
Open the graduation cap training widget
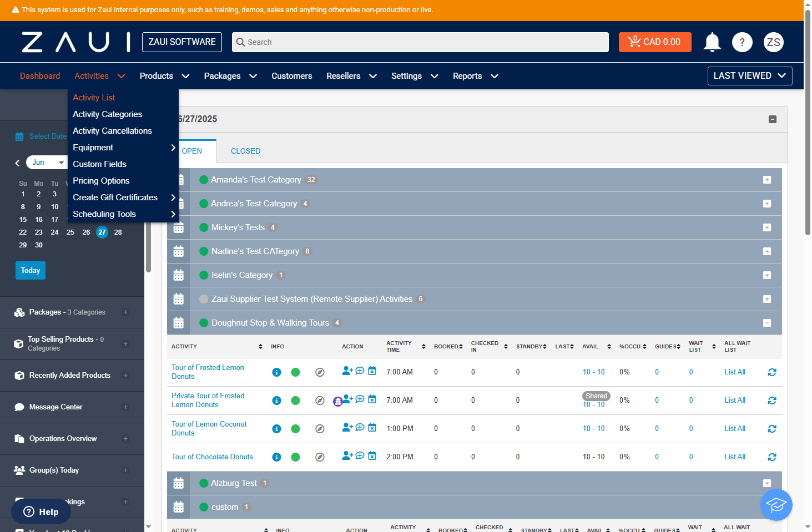coord(776,505)
